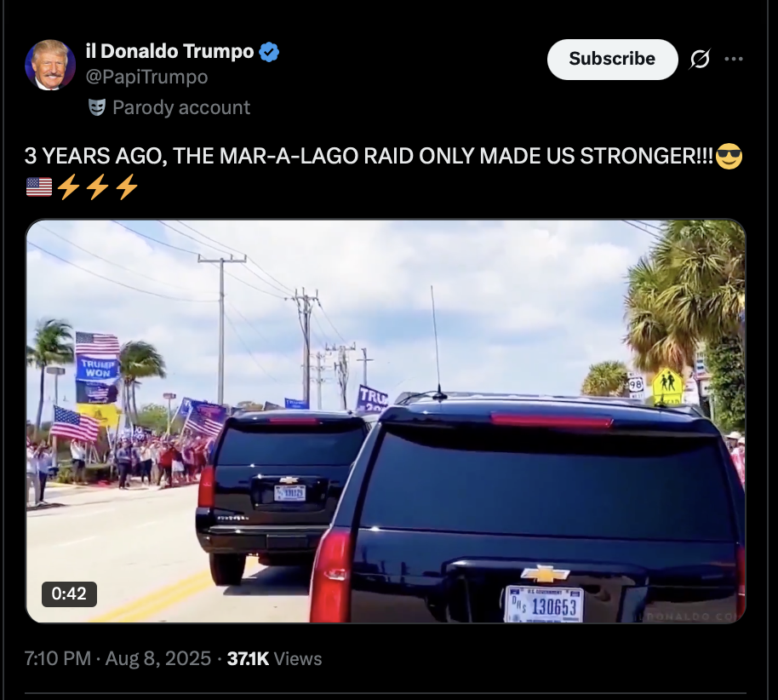Click the American flag emoji in the post
Screen dimensions: 778x700
[38, 187]
